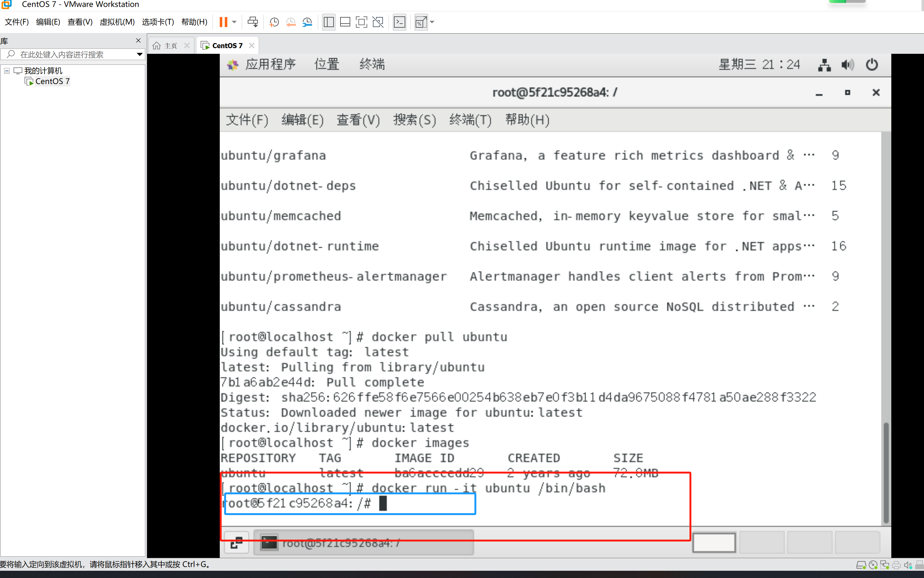The height and width of the screenshot is (578, 924).
Task: Toggle the console view button
Action: 400,22
